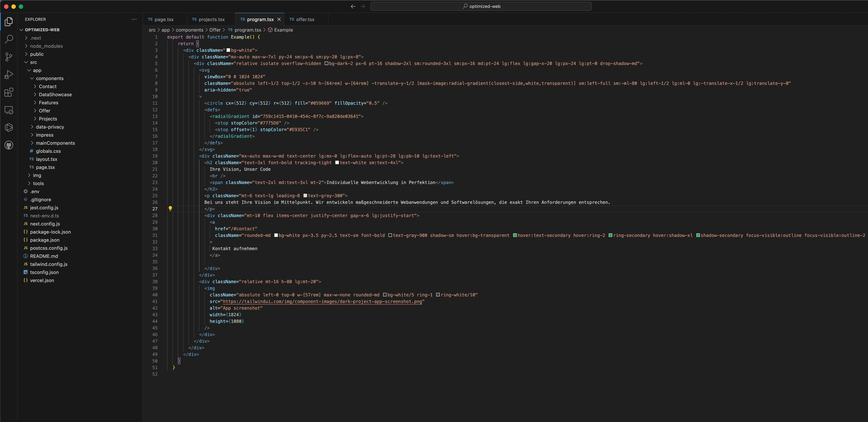
Task: Collapse the src folder
Action: point(80,62)
